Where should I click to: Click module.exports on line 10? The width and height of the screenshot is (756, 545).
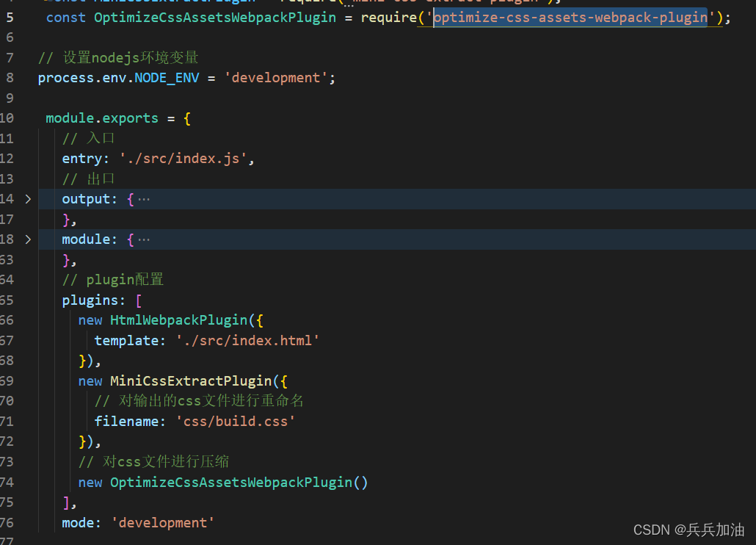pos(102,118)
